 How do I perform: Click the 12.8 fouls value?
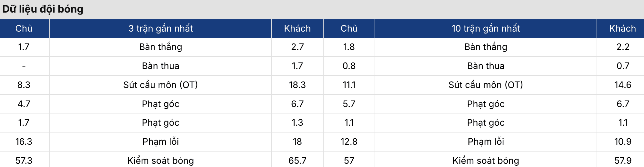click(349, 142)
